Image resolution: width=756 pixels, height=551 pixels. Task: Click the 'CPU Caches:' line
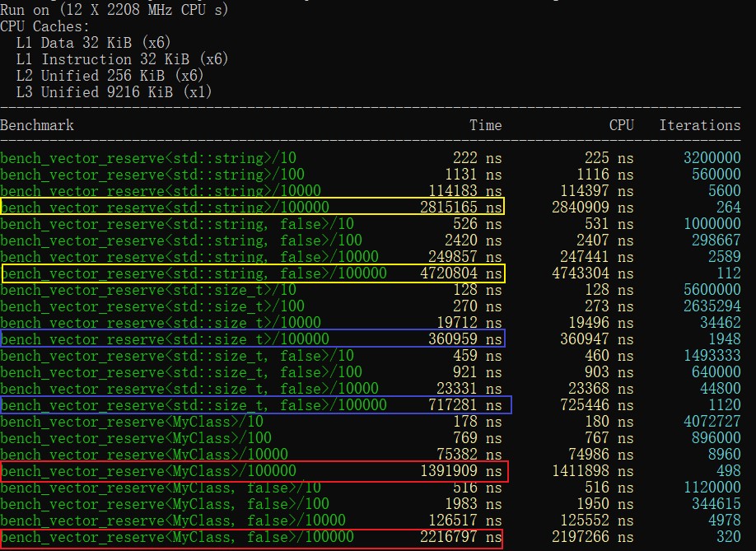45,26
